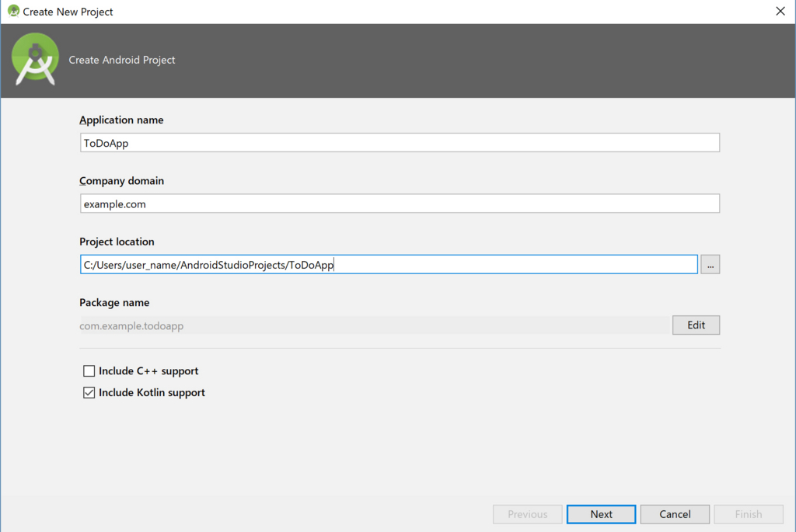Close the Create New Project dialog
This screenshot has height=532, width=796.
click(780, 11)
